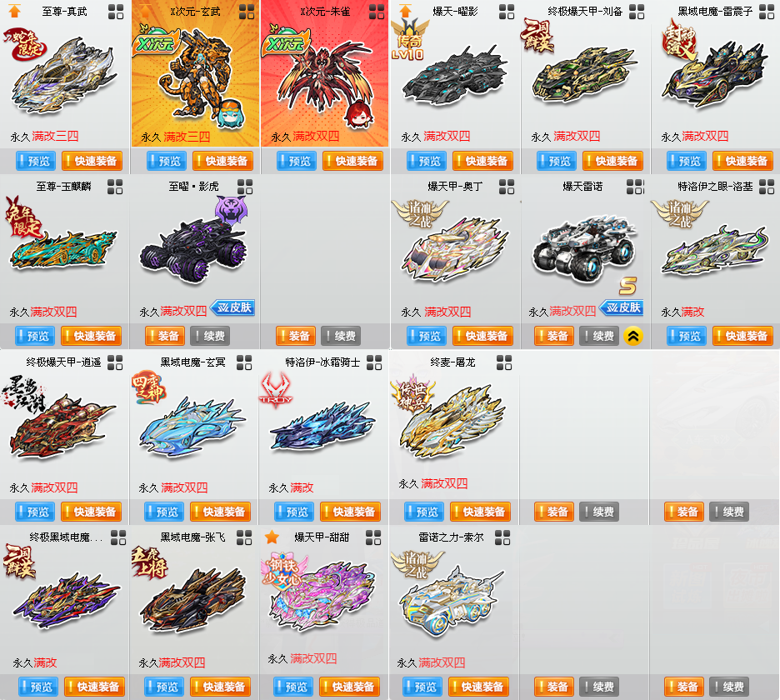Click grid icon on 至尊-真武 card
Viewport: 780px width, 700px height.
pyautogui.click(x=115, y=12)
